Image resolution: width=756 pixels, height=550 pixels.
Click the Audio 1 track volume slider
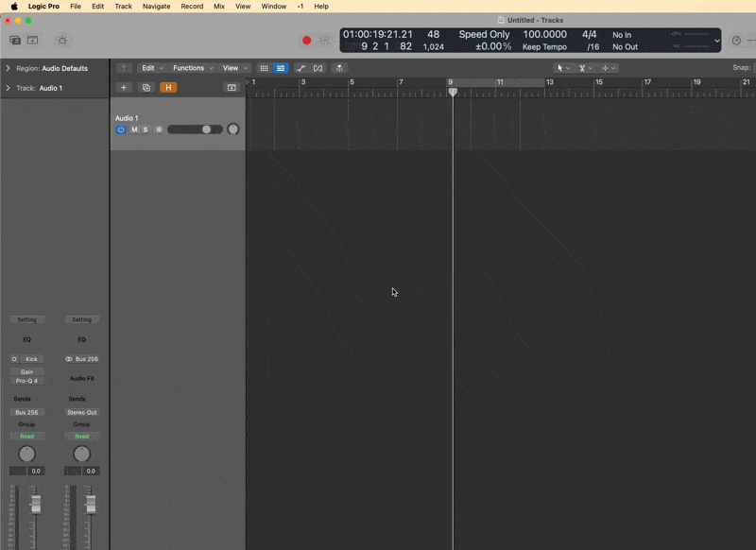tap(195, 129)
